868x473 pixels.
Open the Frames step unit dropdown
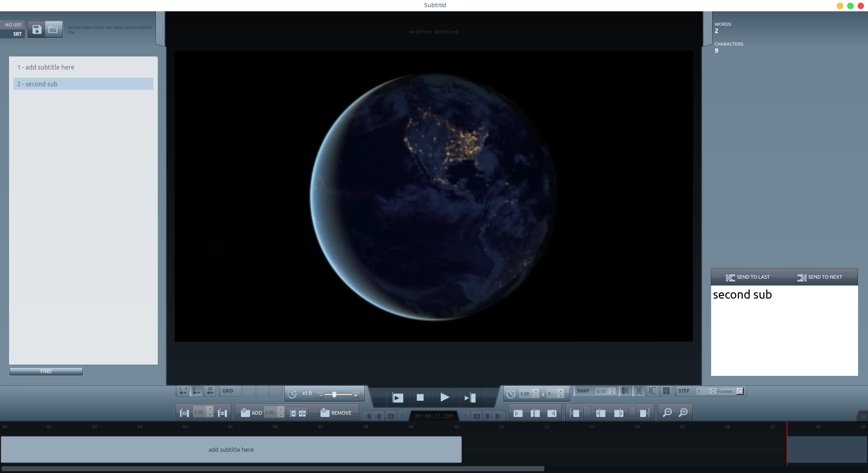point(740,391)
